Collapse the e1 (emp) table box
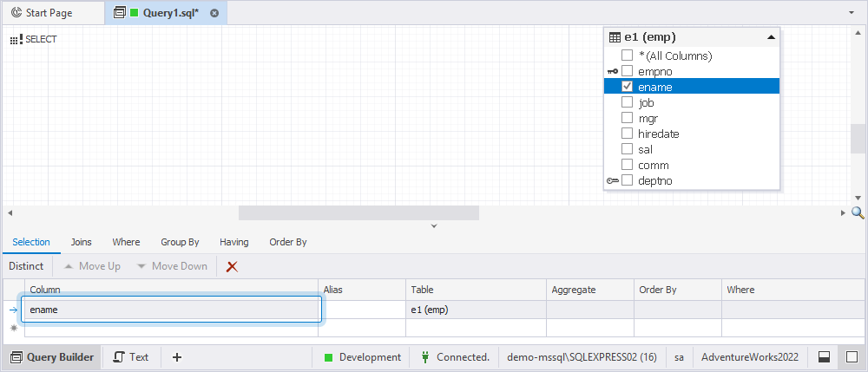The image size is (868, 372). coord(771,37)
